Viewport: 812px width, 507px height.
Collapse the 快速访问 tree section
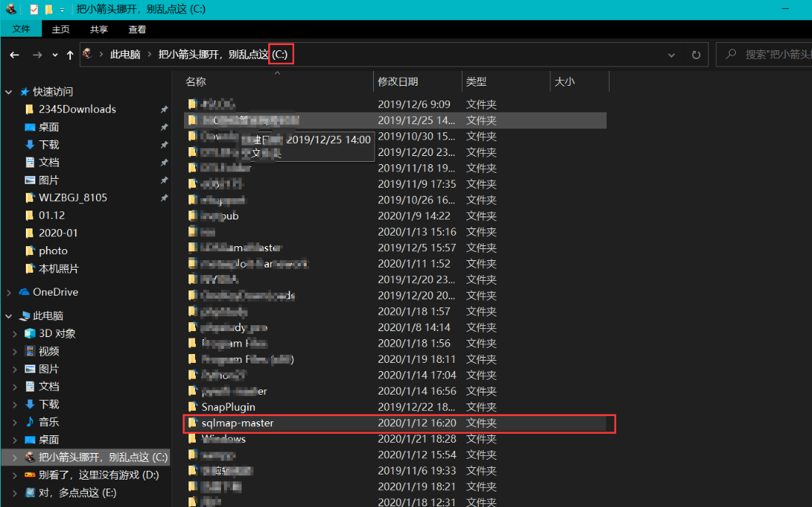pos(9,92)
